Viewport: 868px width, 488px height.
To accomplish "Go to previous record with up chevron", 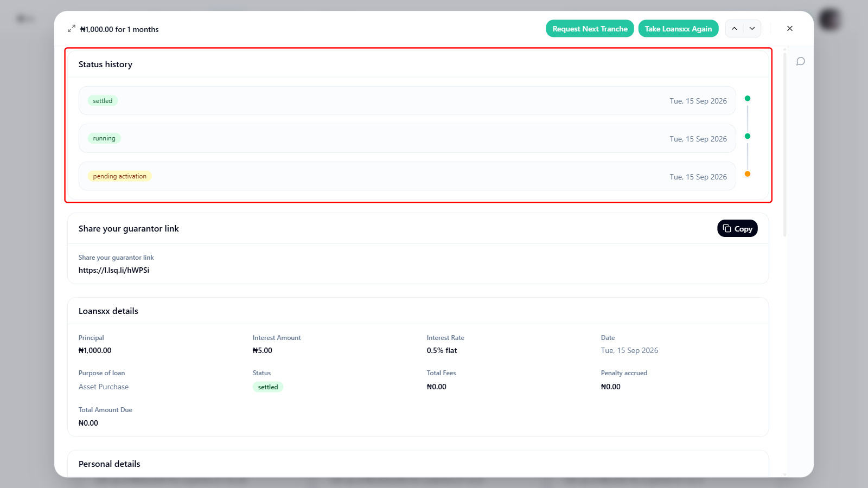I will click(x=734, y=29).
